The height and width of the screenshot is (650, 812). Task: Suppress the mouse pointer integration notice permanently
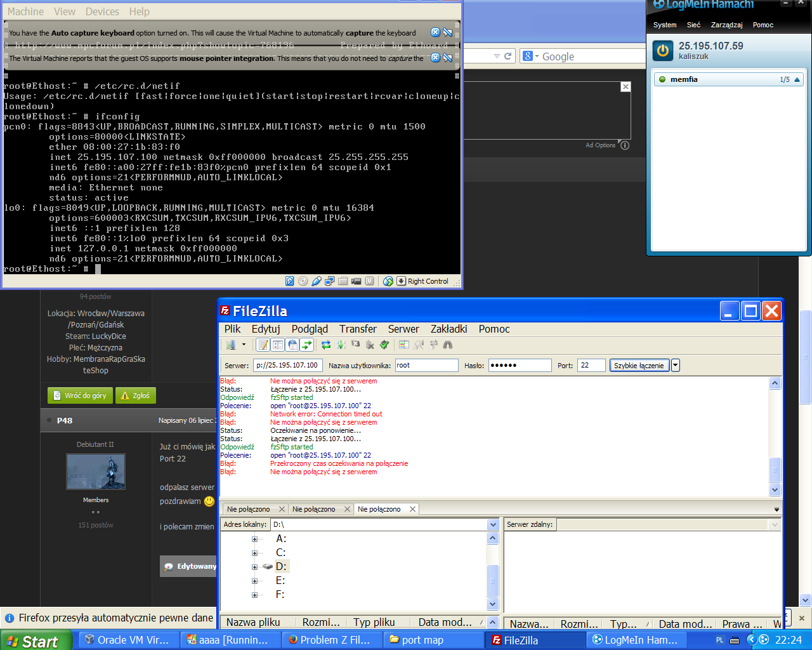(x=447, y=58)
